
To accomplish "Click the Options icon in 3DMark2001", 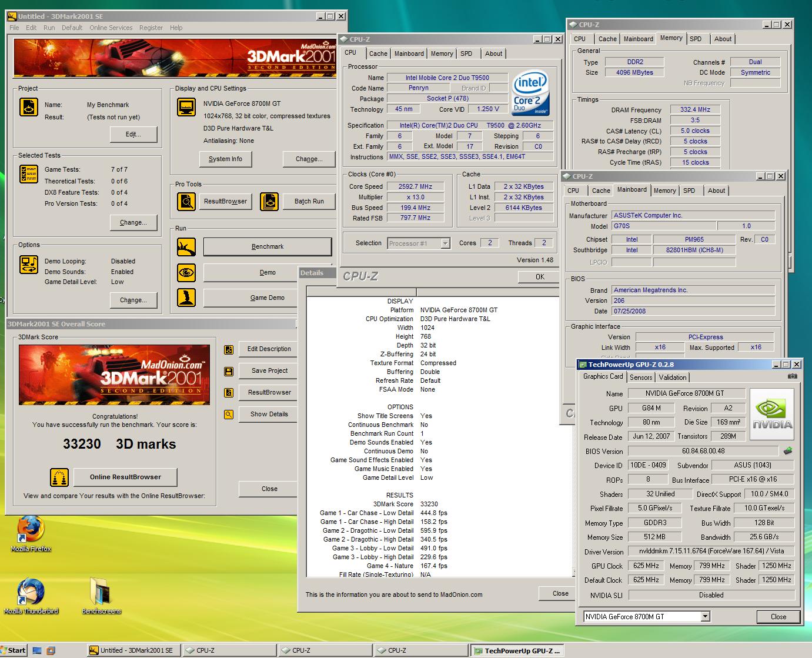I will point(29,264).
